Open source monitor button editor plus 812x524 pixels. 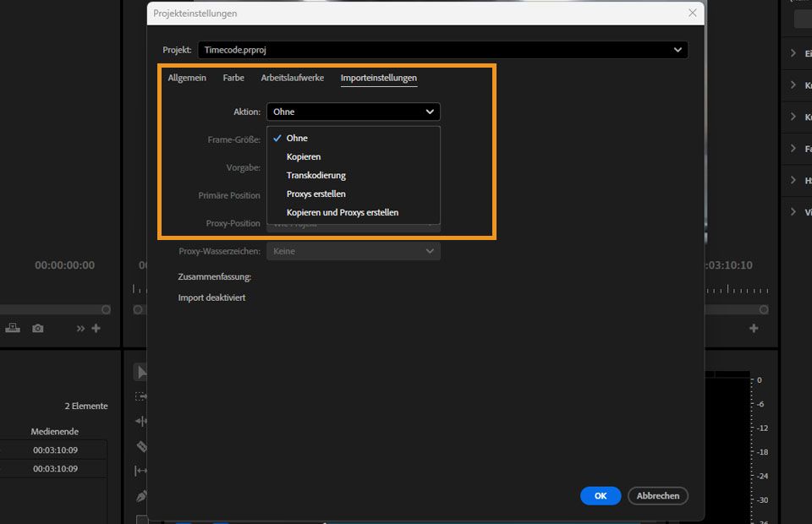pyautogui.click(x=96, y=328)
